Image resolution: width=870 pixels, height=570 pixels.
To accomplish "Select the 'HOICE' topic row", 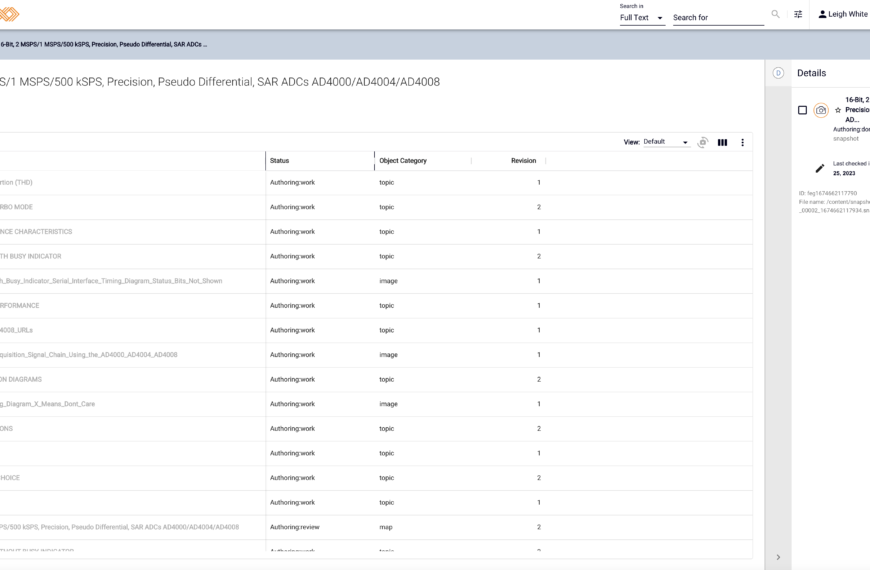I will pyautogui.click(x=376, y=478).
